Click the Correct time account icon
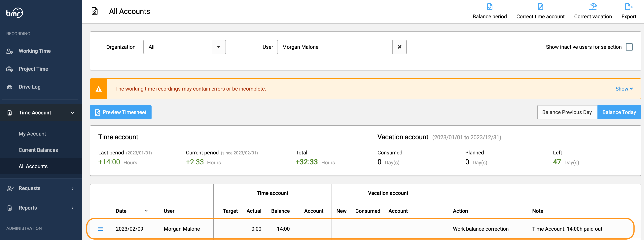644x240 pixels. (540, 7)
